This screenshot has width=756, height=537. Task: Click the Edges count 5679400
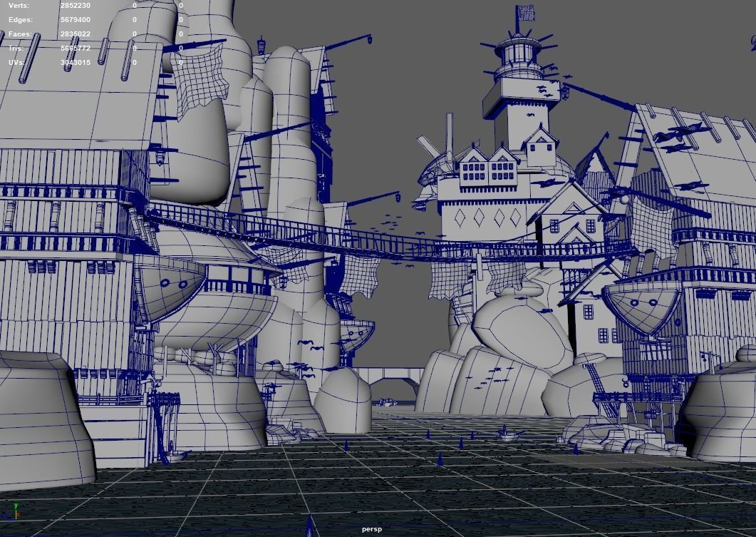(x=76, y=20)
